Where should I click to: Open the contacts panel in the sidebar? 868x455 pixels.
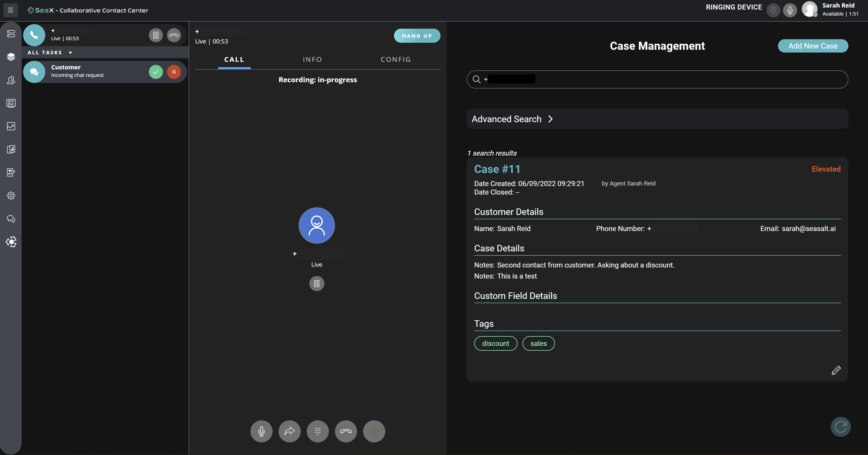[x=11, y=80]
